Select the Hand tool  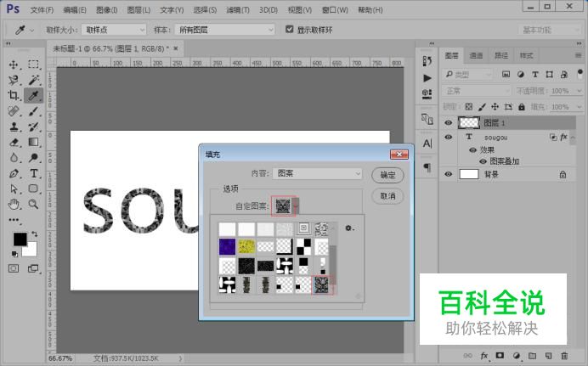click(x=14, y=204)
